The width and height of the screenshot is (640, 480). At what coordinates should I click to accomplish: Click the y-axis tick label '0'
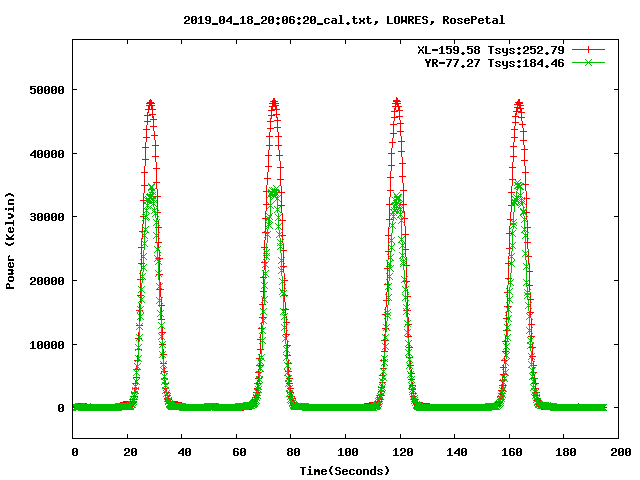[x=61, y=408]
